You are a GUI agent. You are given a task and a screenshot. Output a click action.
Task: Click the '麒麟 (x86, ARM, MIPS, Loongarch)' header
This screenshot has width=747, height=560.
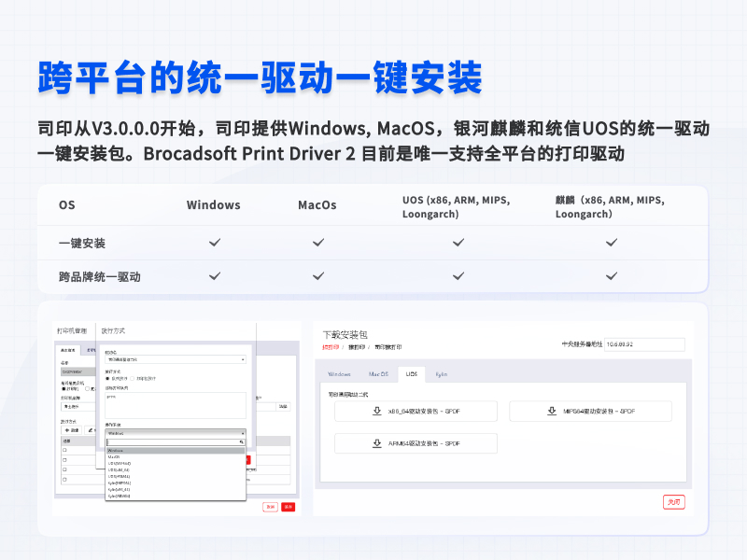611,207
